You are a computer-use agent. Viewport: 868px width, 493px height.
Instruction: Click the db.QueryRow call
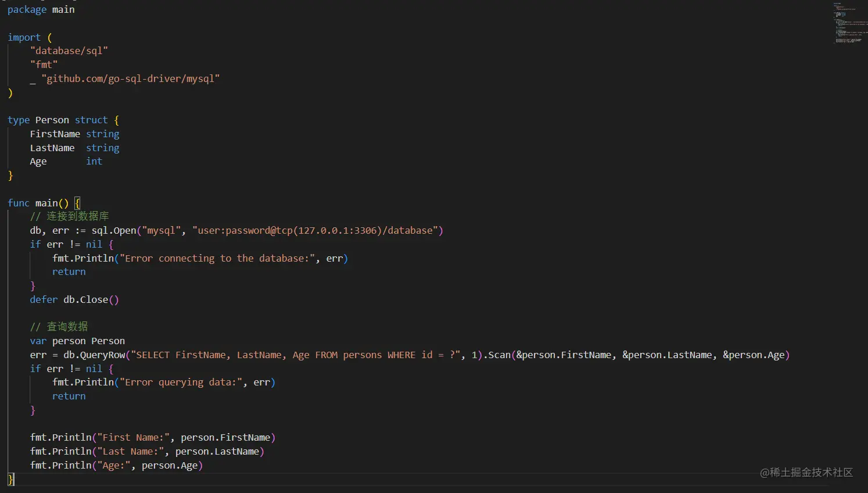tap(95, 355)
